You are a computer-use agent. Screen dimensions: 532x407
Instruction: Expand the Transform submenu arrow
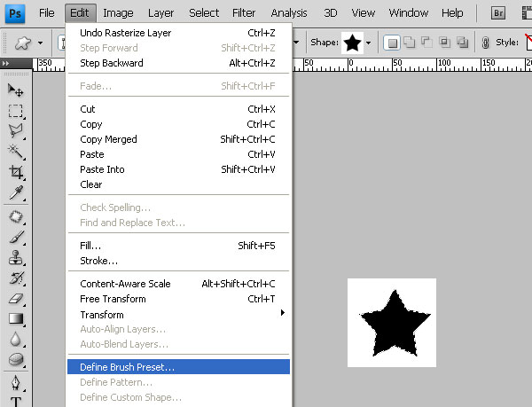[x=282, y=313]
